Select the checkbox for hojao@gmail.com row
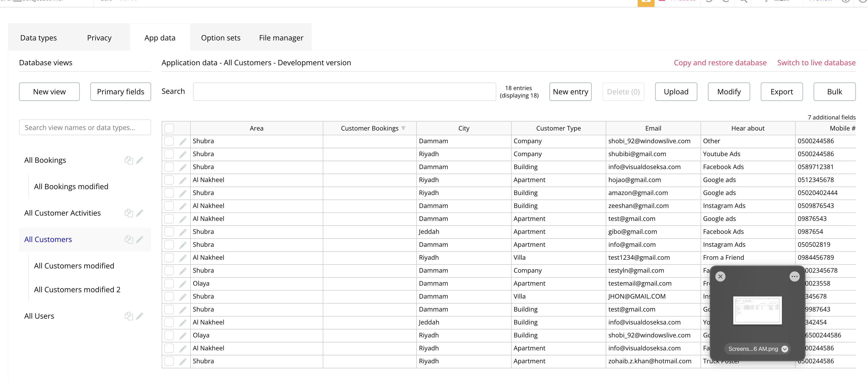This screenshot has width=868, height=381. (x=169, y=180)
